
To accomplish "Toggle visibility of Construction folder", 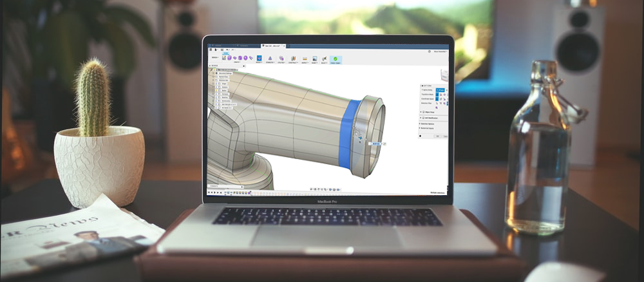I will (x=216, y=101).
